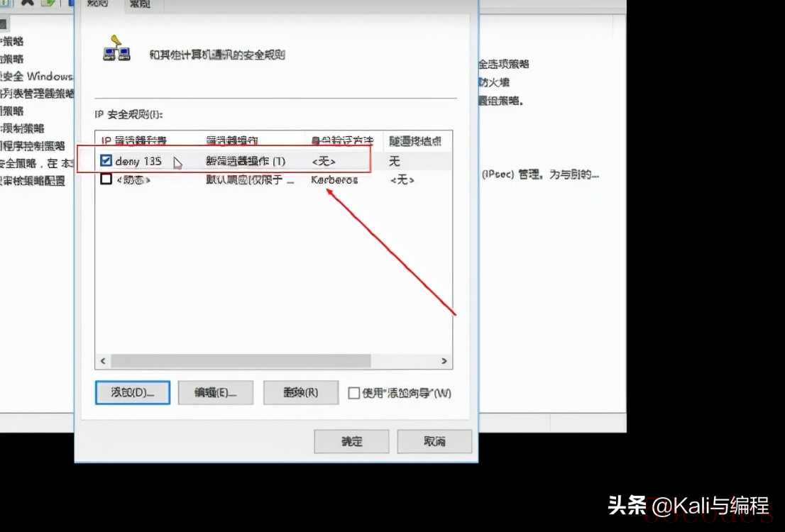Toggle the 使用"添加向导"(W) checkbox
The image size is (785, 532).
pyautogui.click(x=353, y=393)
